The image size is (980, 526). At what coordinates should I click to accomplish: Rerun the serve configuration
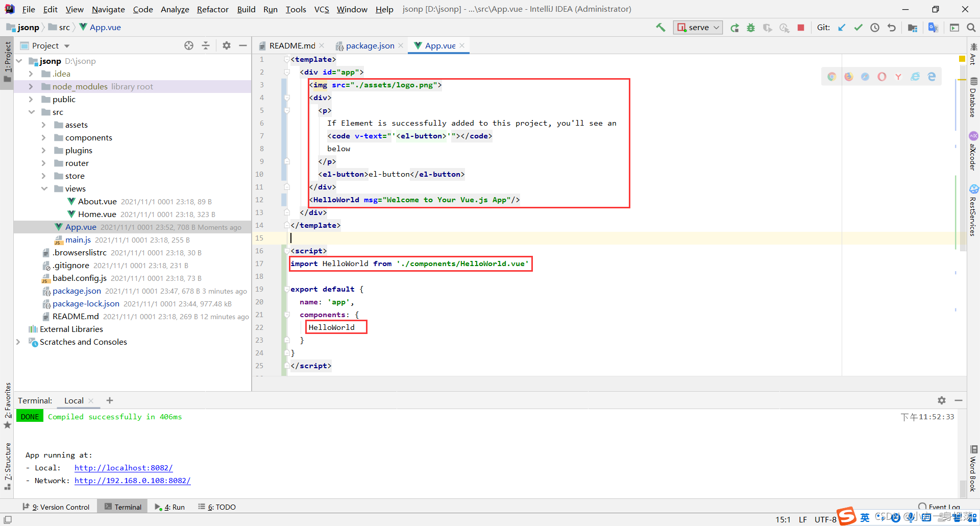coord(734,28)
